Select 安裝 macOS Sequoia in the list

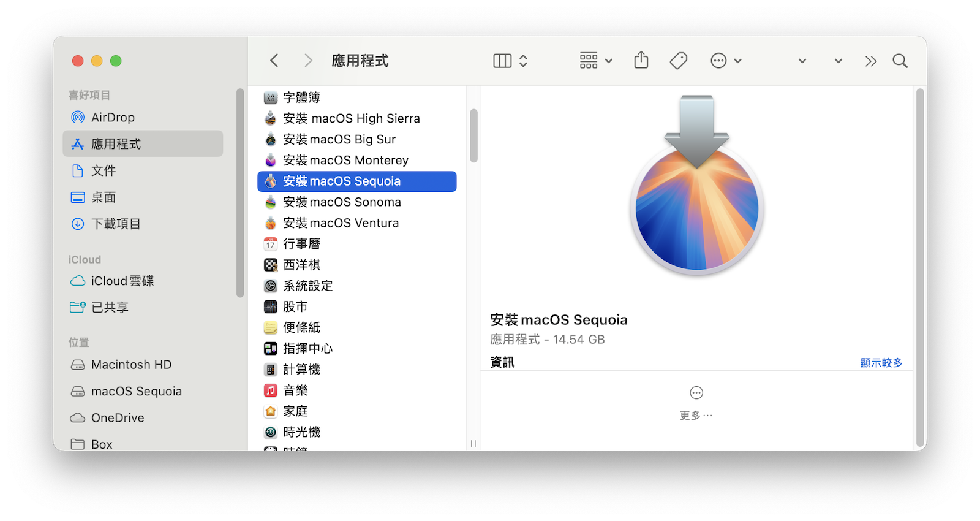(x=357, y=181)
